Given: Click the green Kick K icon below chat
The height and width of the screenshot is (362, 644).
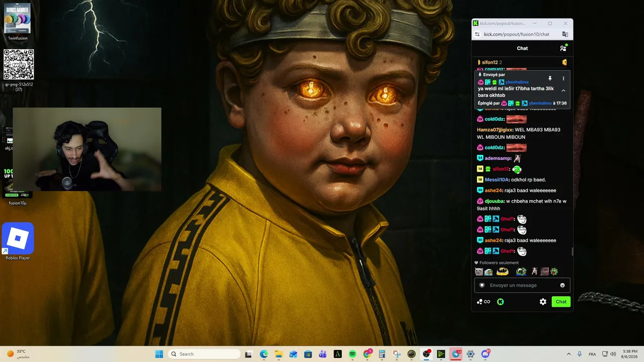Looking at the screenshot, I should point(500,302).
